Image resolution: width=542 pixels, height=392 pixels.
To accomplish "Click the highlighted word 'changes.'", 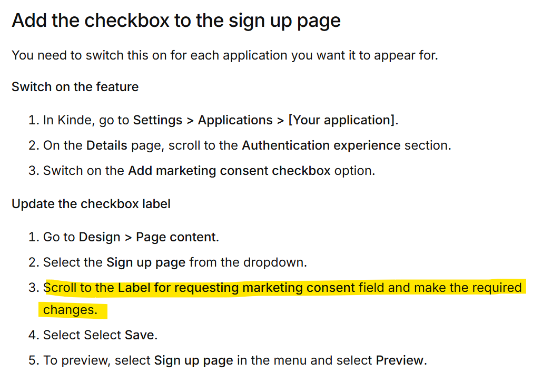I will [70, 310].
